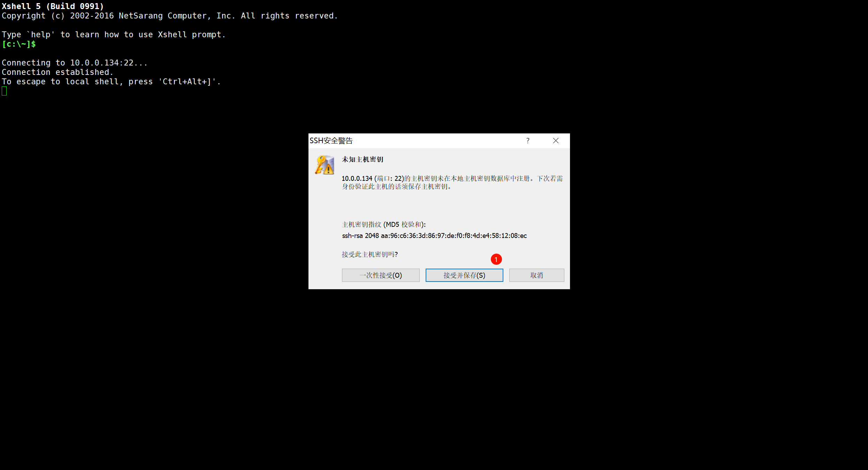Click the 主机密钥指纹 (MD5 校验和) label
Screen dimensions: 868x470
tap(383, 224)
